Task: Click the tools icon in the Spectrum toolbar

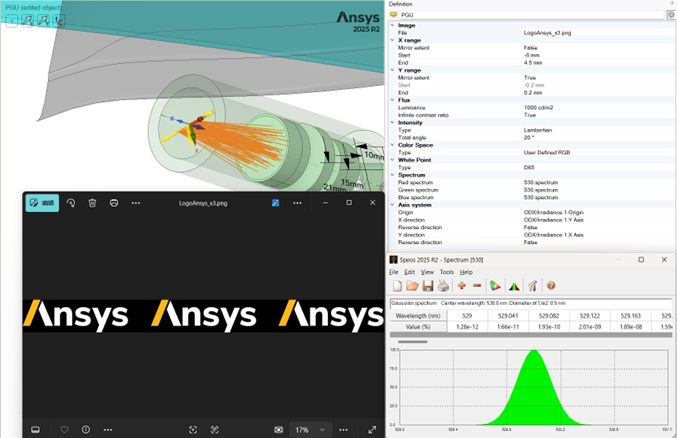Action: (532, 286)
